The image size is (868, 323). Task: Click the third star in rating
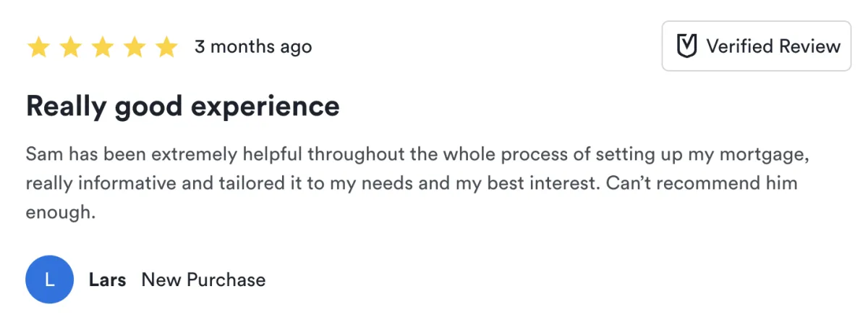(x=103, y=47)
